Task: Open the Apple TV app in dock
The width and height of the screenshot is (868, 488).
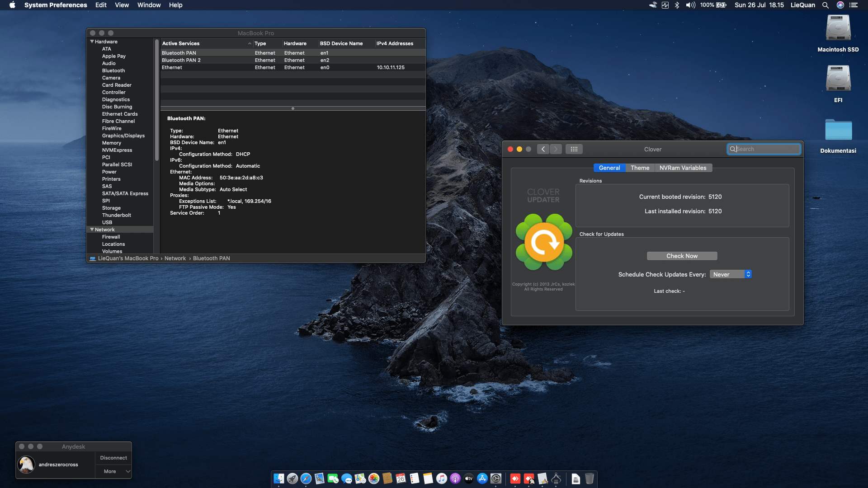Action: pyautogui.click(x=469, y=479)
